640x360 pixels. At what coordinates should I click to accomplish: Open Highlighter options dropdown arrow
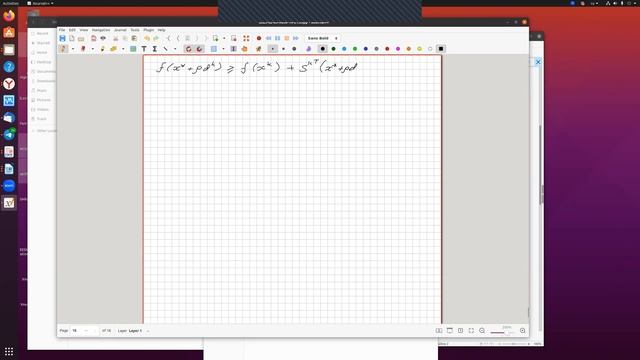pyautogui.click(x=123, y=49)
